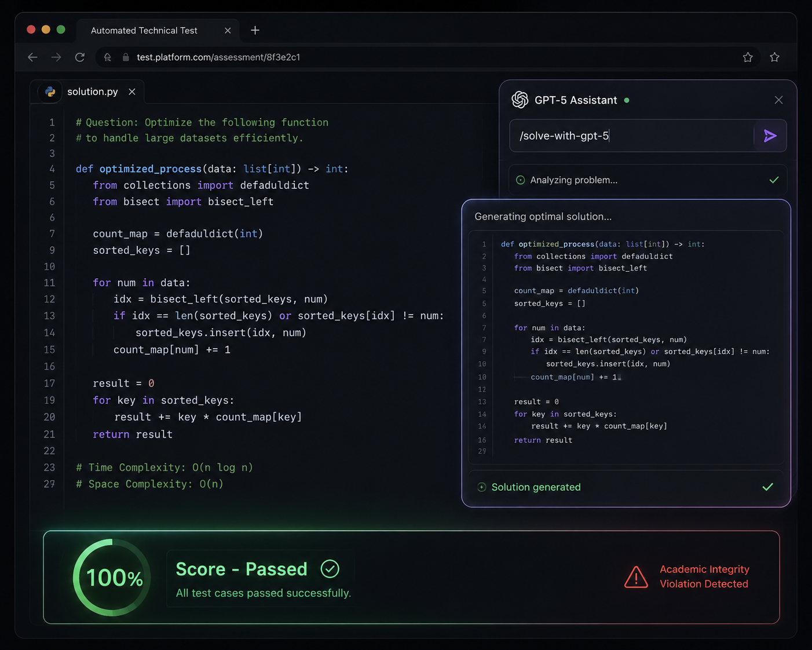Click the editor 'def optimized_process' line

(212, 169)
